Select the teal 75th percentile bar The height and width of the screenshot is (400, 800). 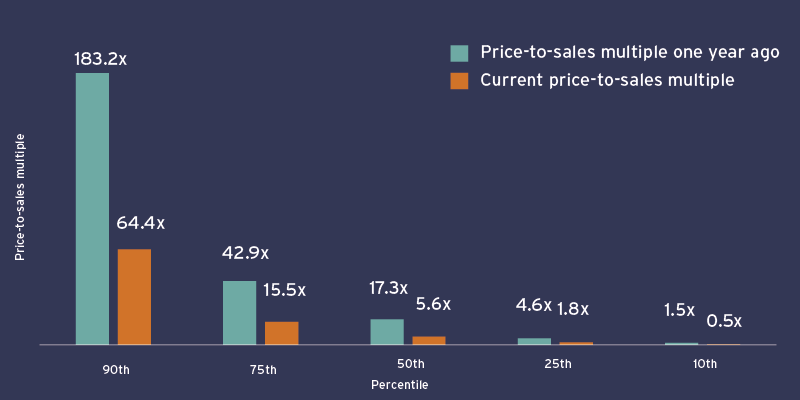239,312
